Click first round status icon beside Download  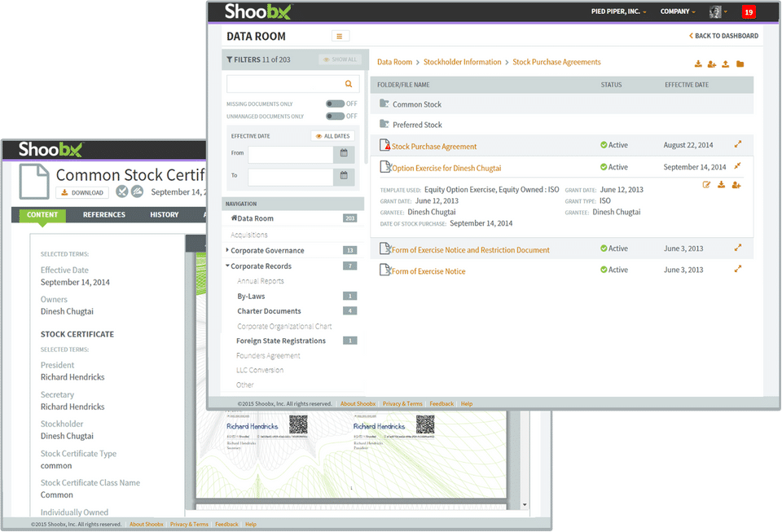point(121,191)
